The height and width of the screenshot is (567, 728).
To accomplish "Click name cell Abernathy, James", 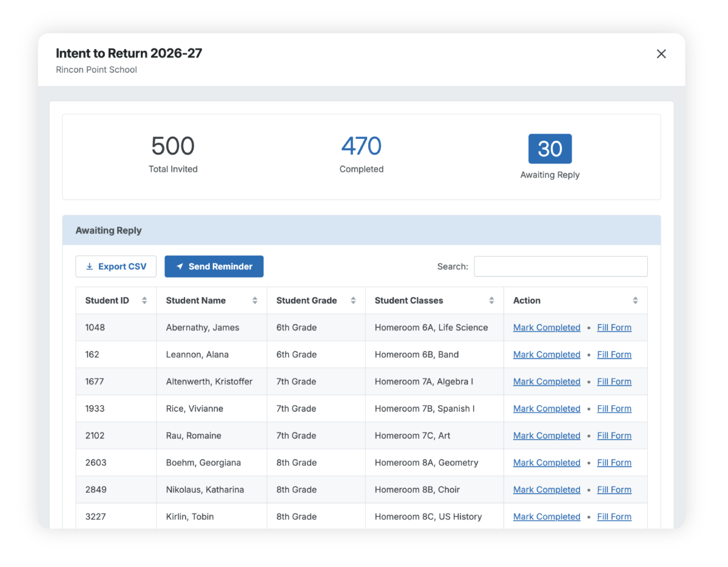I will point(212,327).
